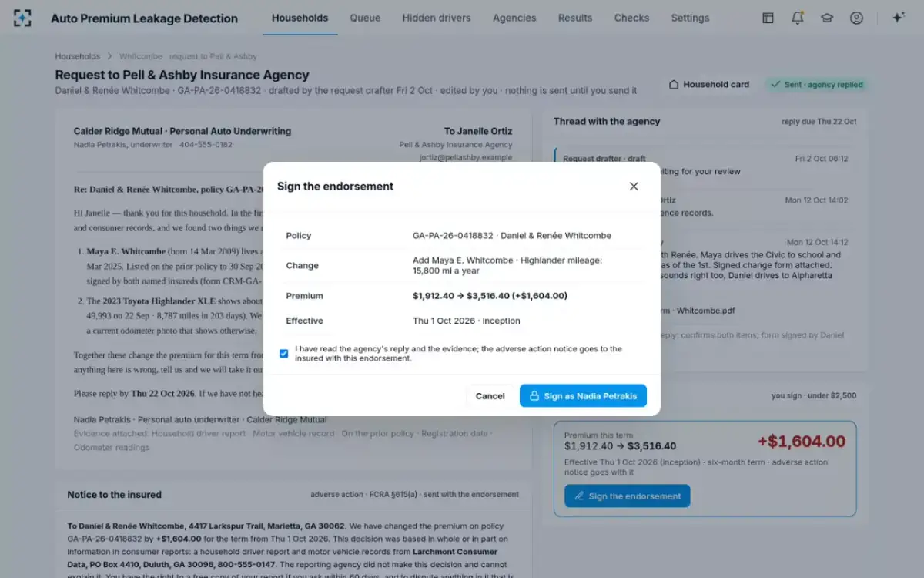Open the sparkle assistant icon
The image size is (924, 578).
(898, 18)
